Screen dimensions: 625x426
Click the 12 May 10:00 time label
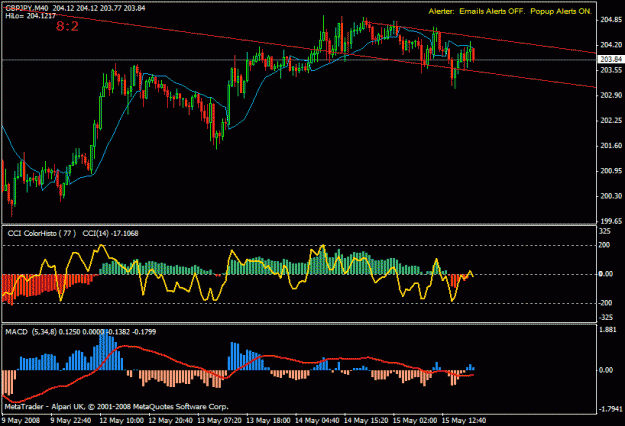121,420
